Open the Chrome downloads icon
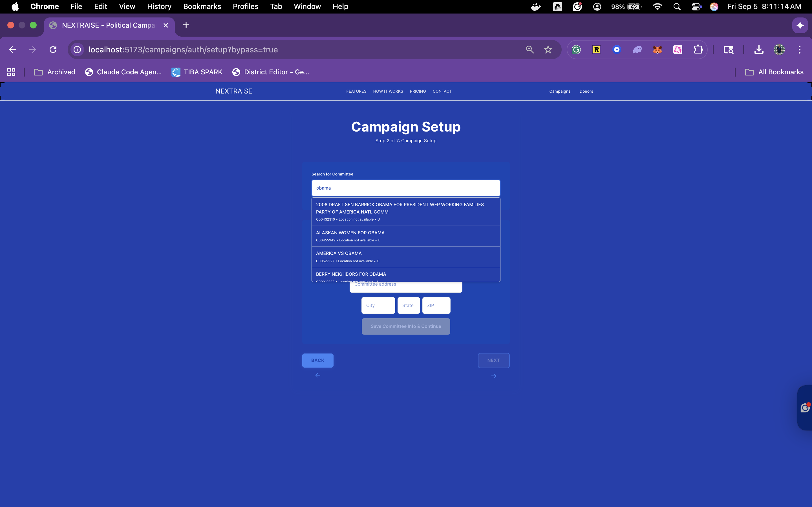The height and width of the screenshot is (507, 812). point(759,50)
